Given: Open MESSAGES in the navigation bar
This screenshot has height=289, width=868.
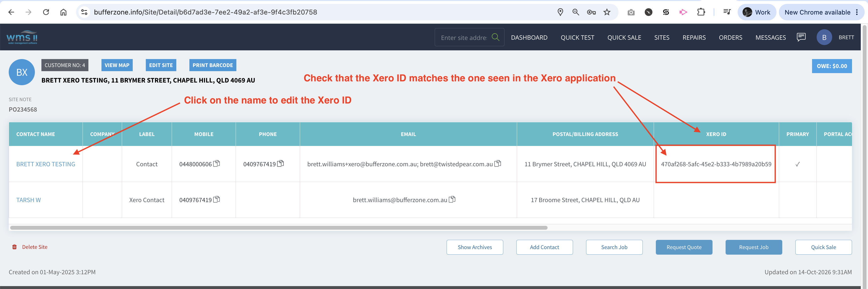Looking at the screenshot, I should pyautogui.click(x=771, y=37).
